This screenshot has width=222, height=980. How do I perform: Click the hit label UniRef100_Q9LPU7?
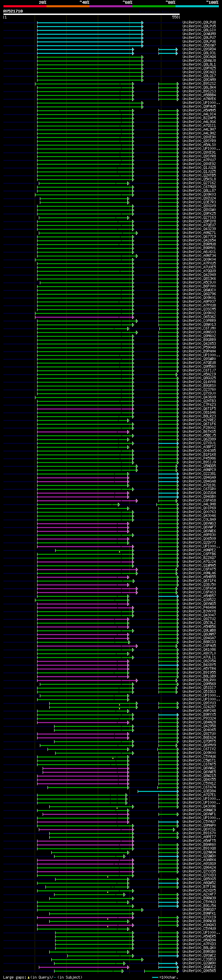click(x=199, y=38)
